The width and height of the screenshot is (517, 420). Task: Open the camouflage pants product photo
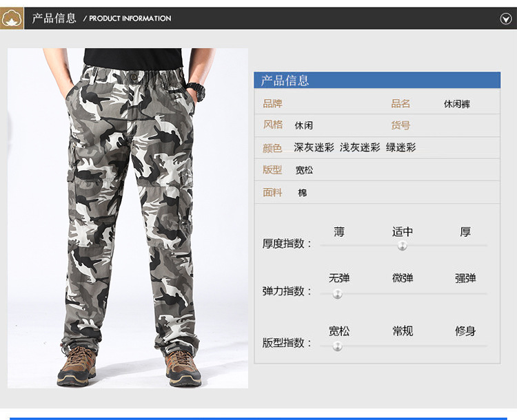(128, 218)
